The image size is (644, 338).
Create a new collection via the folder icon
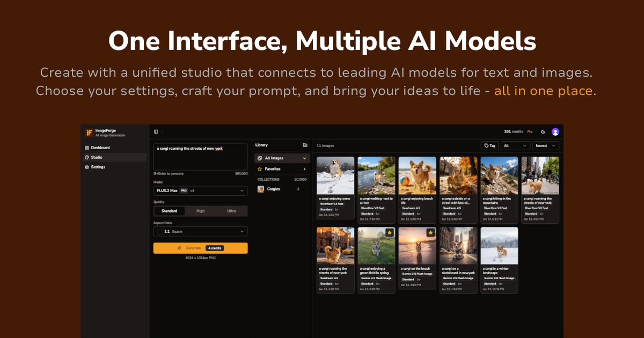tap(305, 145)
